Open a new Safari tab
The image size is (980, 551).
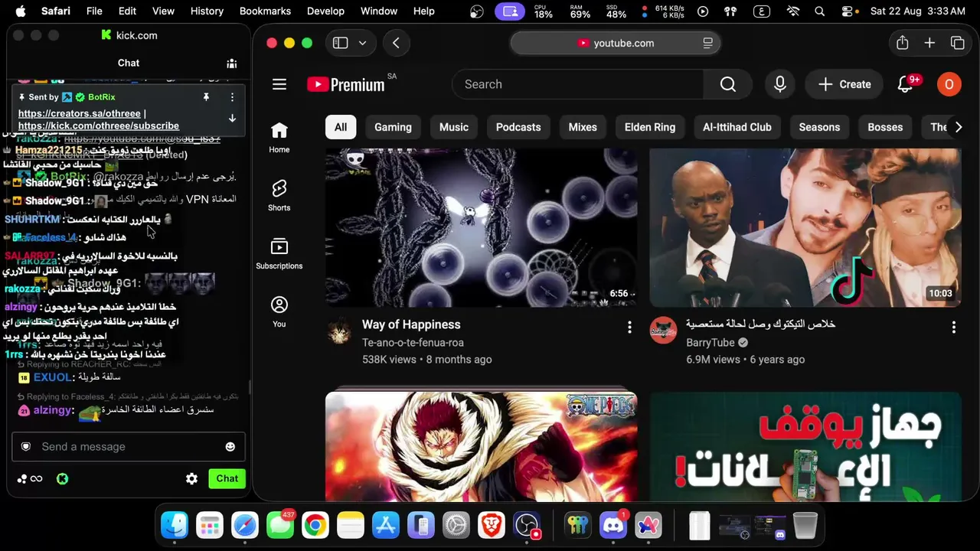coord(929,43)
